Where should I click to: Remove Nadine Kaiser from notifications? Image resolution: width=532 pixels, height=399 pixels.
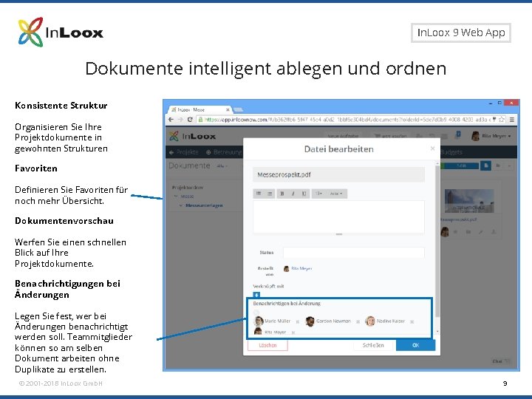(x=412, y=321)
